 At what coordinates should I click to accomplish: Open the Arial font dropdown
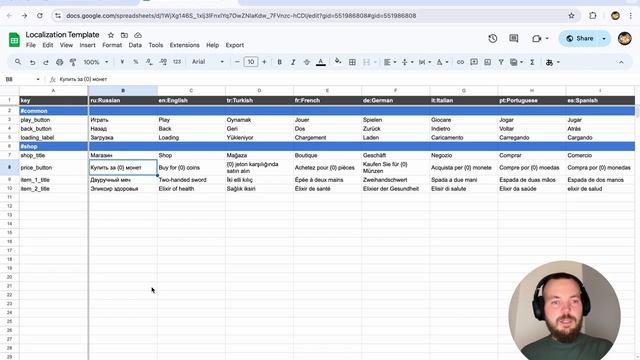[208, 62]
